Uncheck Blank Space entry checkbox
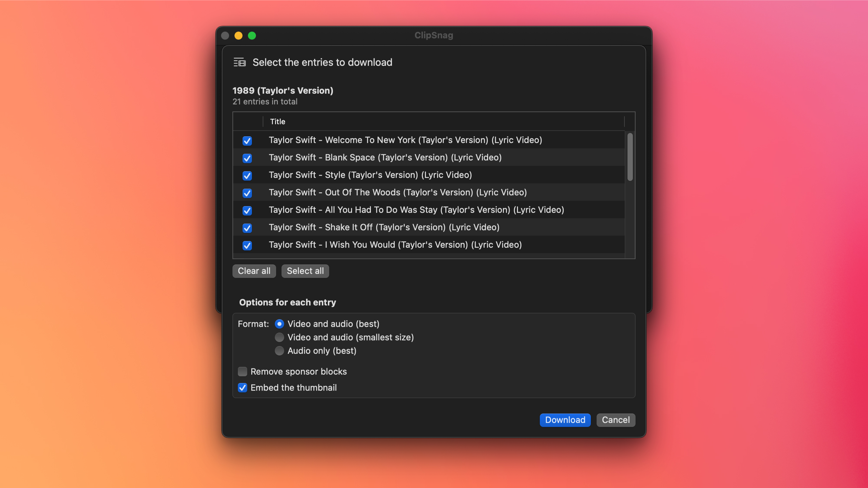The height and width of the screenshot is (488, 868). [x=247, y=158]
